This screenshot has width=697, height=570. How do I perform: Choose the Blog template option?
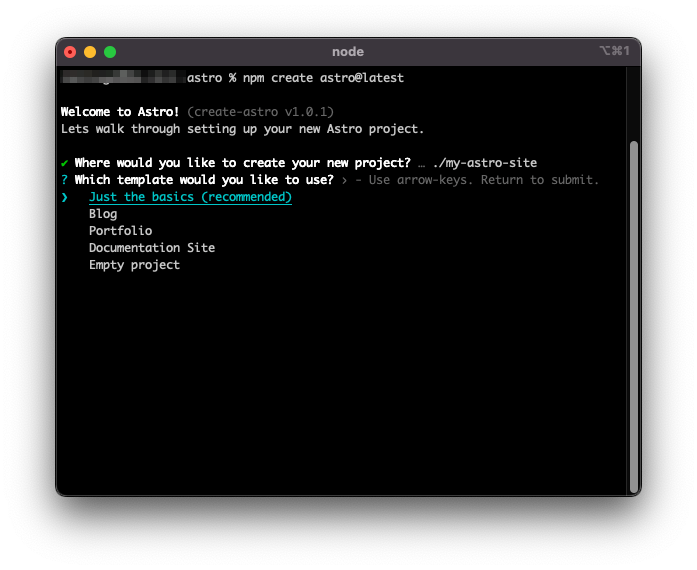click(103, 214)
